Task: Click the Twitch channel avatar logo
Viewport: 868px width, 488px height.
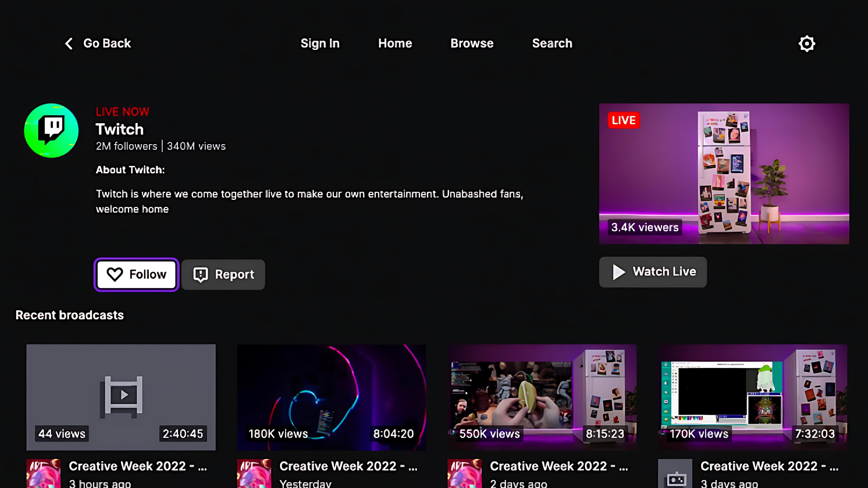Action: pos(51,131)
